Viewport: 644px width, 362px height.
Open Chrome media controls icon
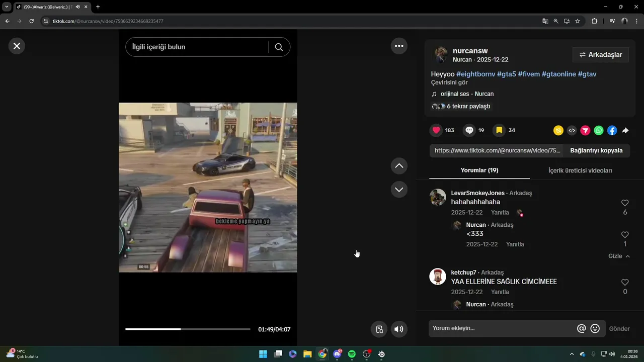click(x=612, y=21)
